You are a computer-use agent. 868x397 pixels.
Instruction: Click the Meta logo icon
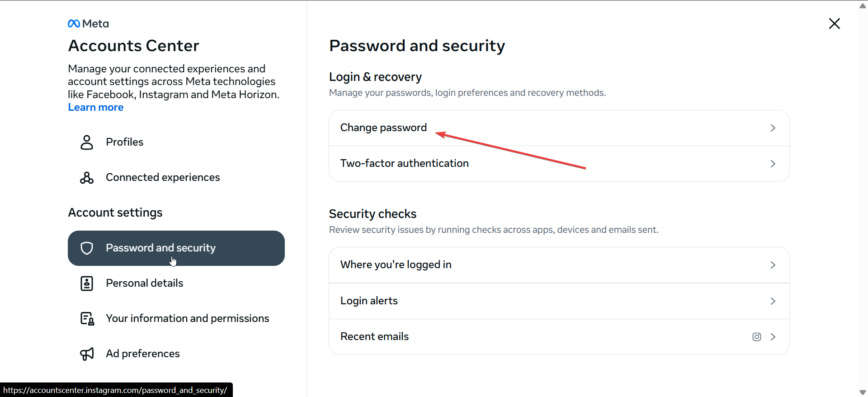coord(74,24)
